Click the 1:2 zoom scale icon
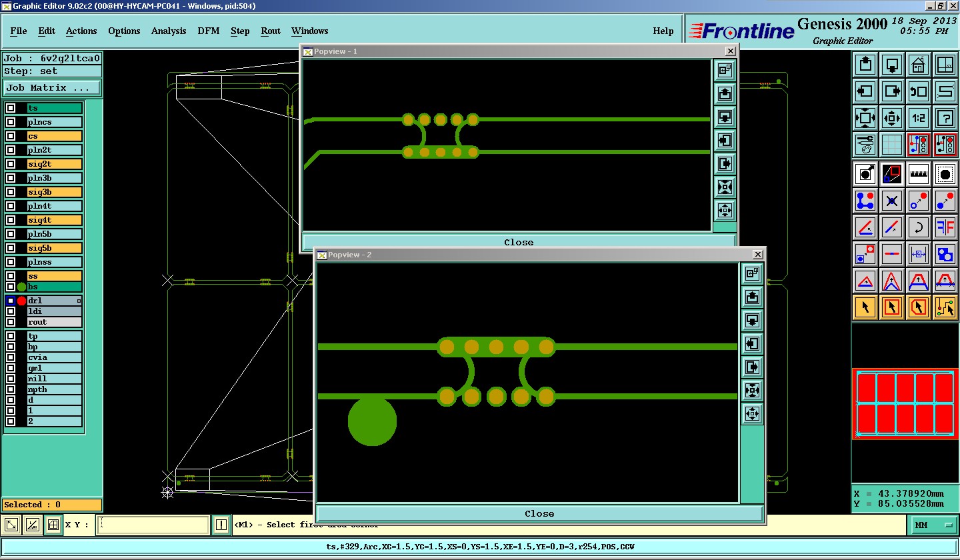Screen dimensions: 960x560 (x=918, y=118)
